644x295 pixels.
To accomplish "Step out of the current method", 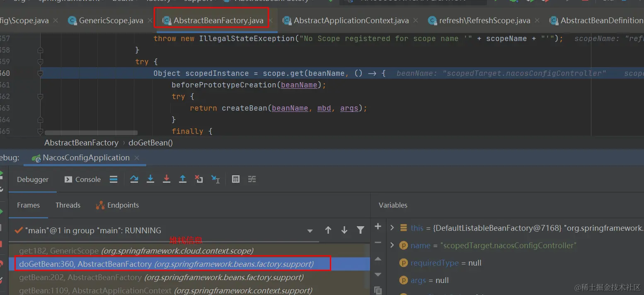I will [183, 179].
